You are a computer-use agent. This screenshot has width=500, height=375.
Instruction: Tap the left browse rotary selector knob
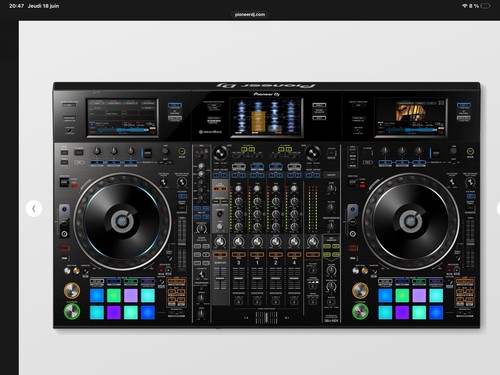tap(220, 153)
